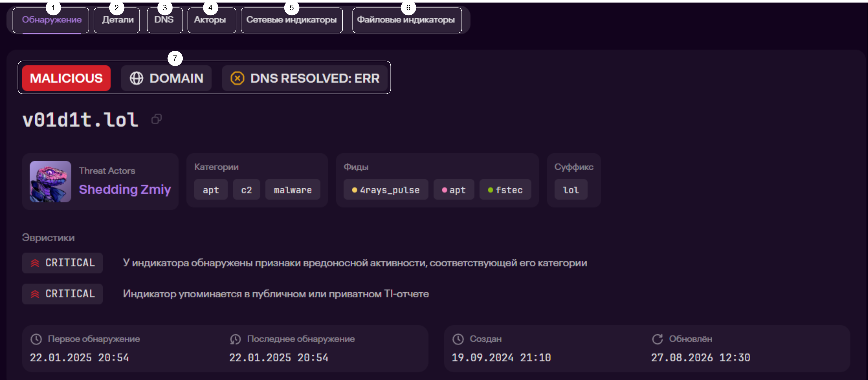868x380 pixels.
Task: Open the Детали tab
Action: point(117,20)
